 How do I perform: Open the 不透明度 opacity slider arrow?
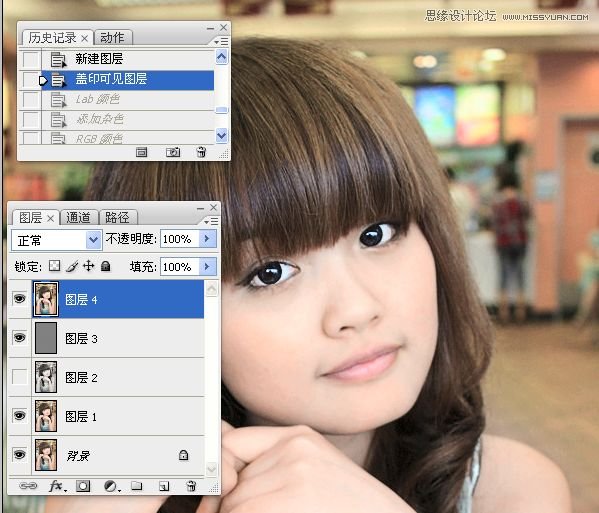click(x=207, y=238)
